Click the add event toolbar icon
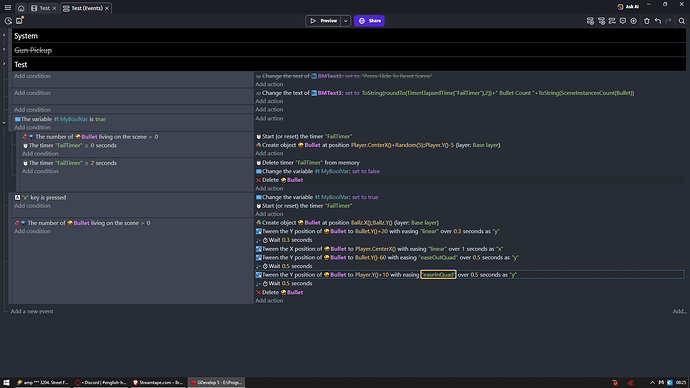This screenshot has height=388, width=690. pos(590,21)
